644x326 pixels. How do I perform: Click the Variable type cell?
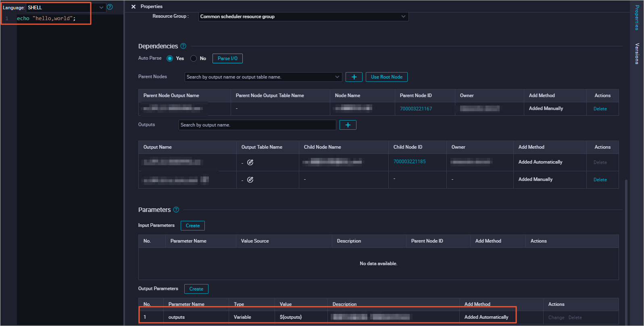(x=242, y=317)
